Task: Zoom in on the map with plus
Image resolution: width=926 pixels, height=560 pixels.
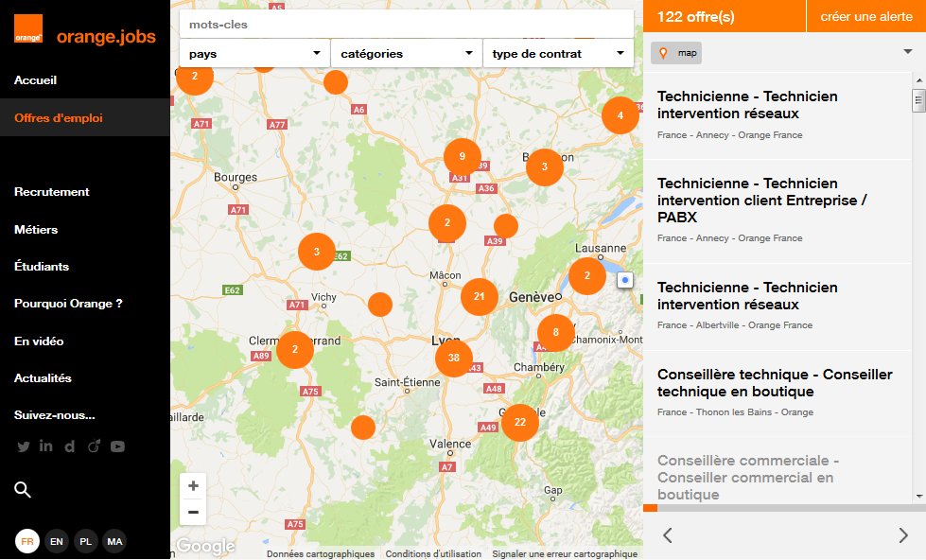Action: pyautogui.click(x=193, y=486)
